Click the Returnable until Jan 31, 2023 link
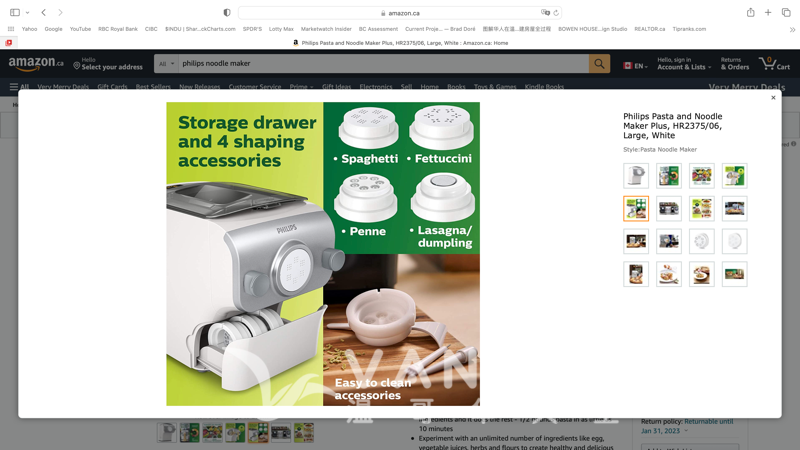800x450 pixels. tap(687, 426)
